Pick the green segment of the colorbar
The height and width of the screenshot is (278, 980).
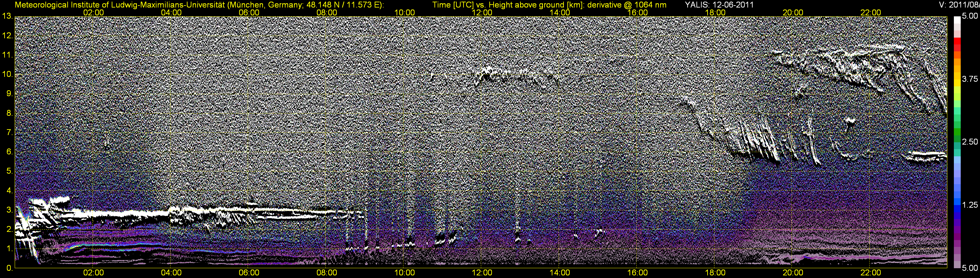point(957,132)
